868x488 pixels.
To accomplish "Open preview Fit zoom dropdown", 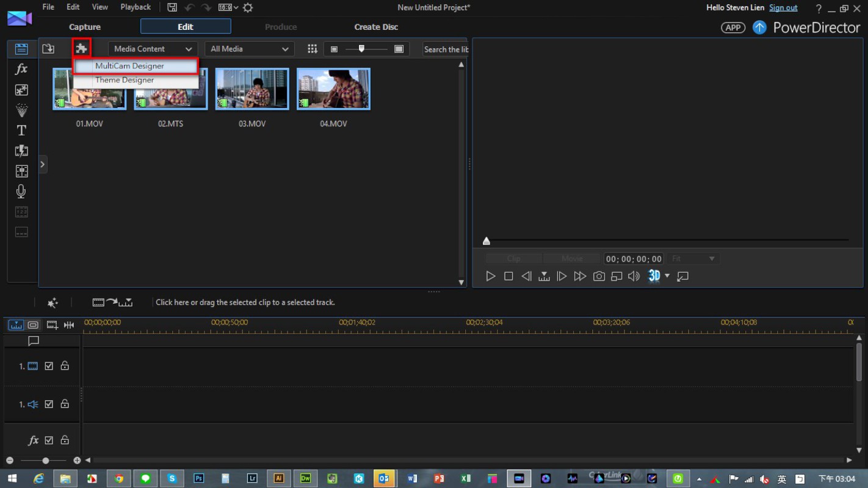I will (693, 259).
